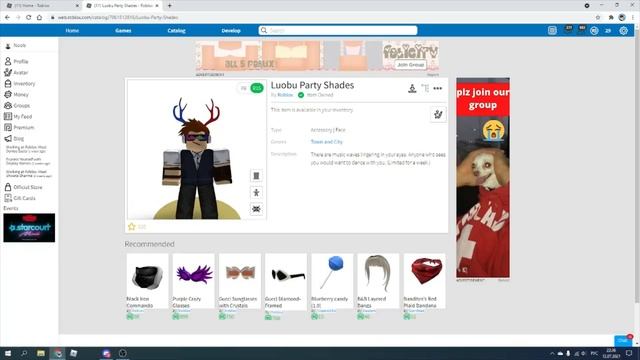
Task: Open Avatar in the left sidebar
Action: [16, 72]
